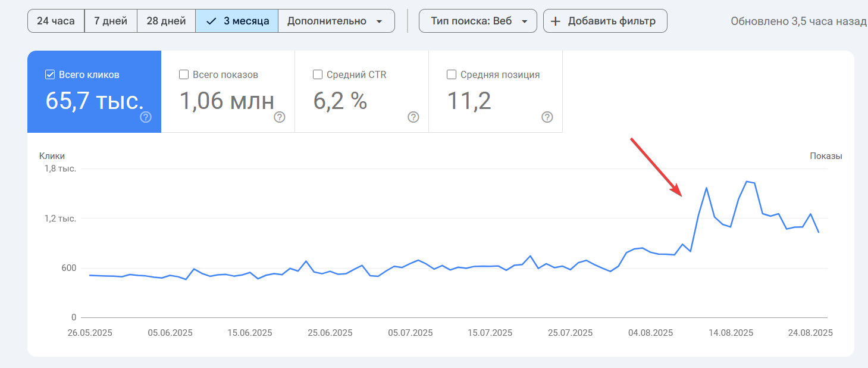Click checkmark icon on 3 месяца filter
This screenshot has width=868, height=368.
click(x=211, y=21)
